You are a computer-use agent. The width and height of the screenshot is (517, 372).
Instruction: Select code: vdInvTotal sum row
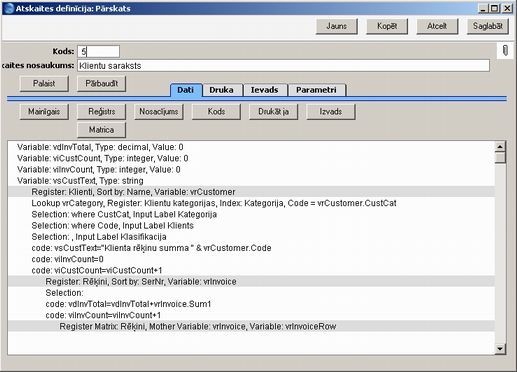251,304
